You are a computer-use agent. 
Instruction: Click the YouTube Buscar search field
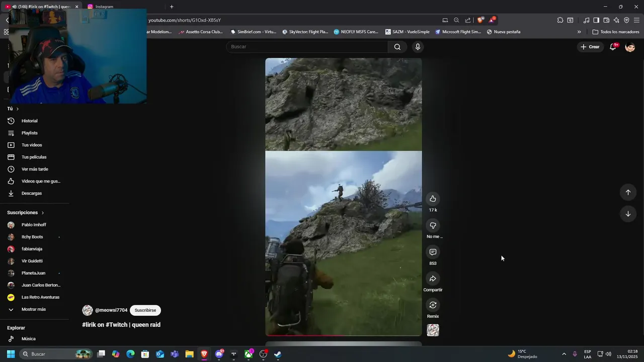click(307, 47)
